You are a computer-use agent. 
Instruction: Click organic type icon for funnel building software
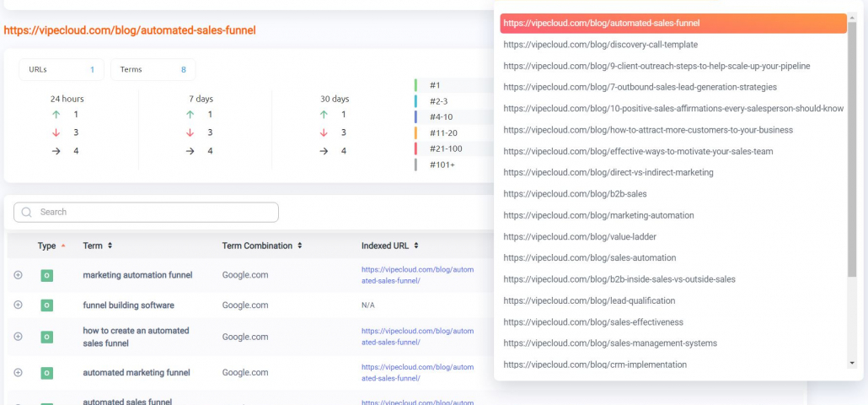(47, 305)
